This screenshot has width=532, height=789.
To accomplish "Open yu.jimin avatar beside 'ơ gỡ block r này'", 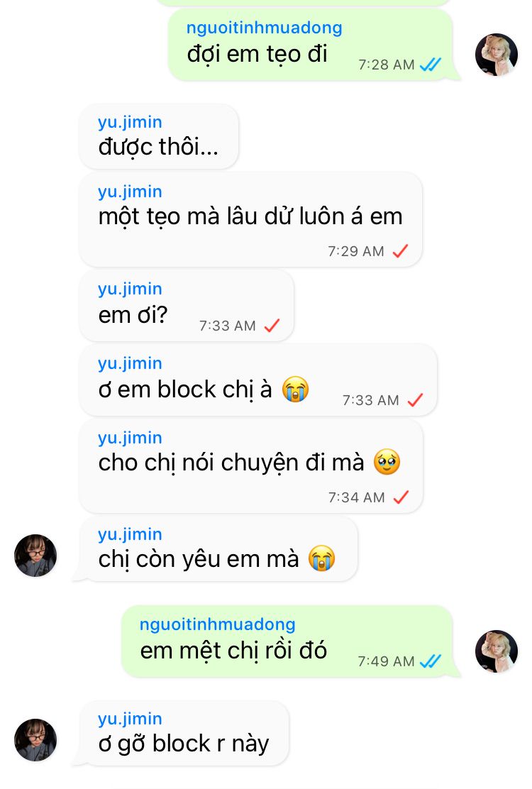I will pyautogui.click(x=35, y=739).
